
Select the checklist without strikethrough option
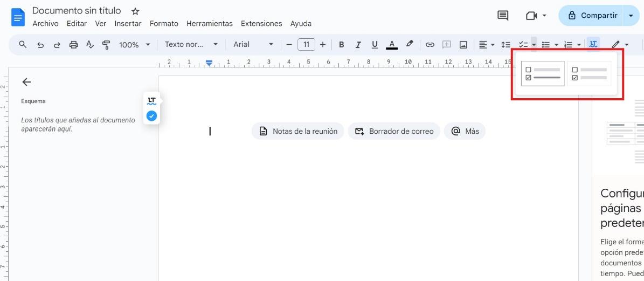tap(590, 73)
